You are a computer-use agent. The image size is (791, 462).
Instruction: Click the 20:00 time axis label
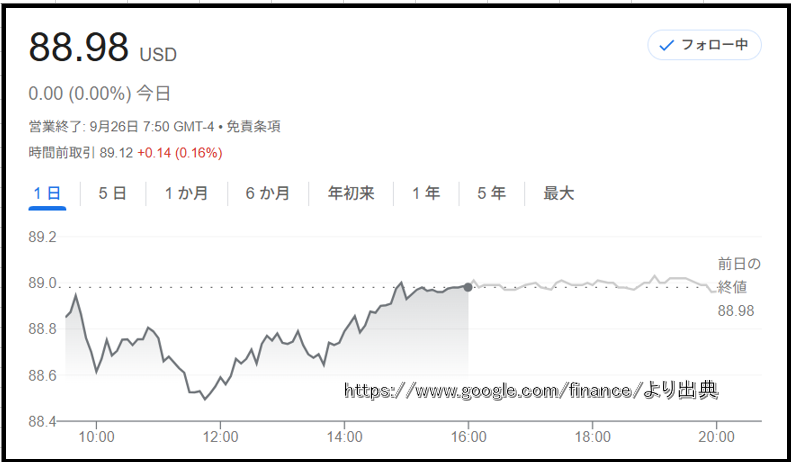(x=717, y=437)
